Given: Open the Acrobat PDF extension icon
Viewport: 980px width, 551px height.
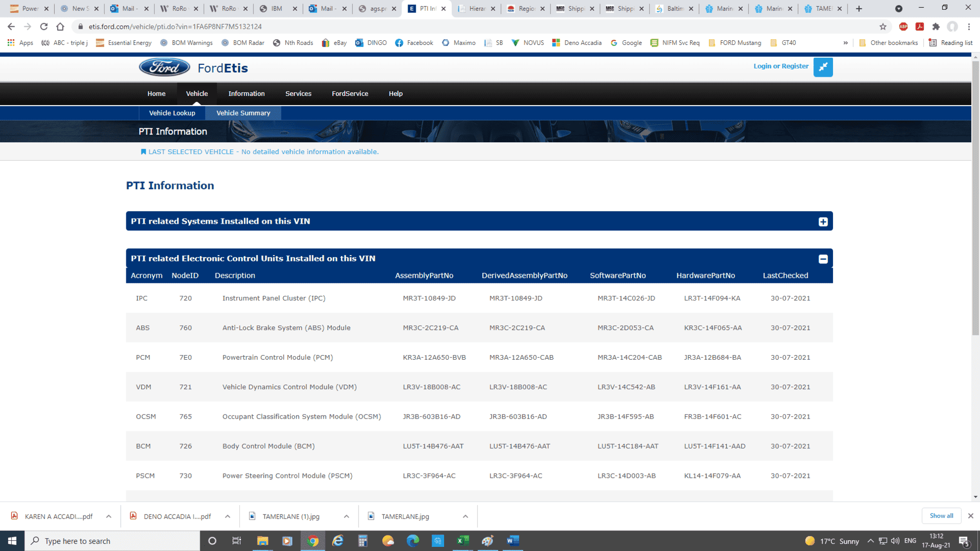Looking at the screenshot, I should (920, 26).
